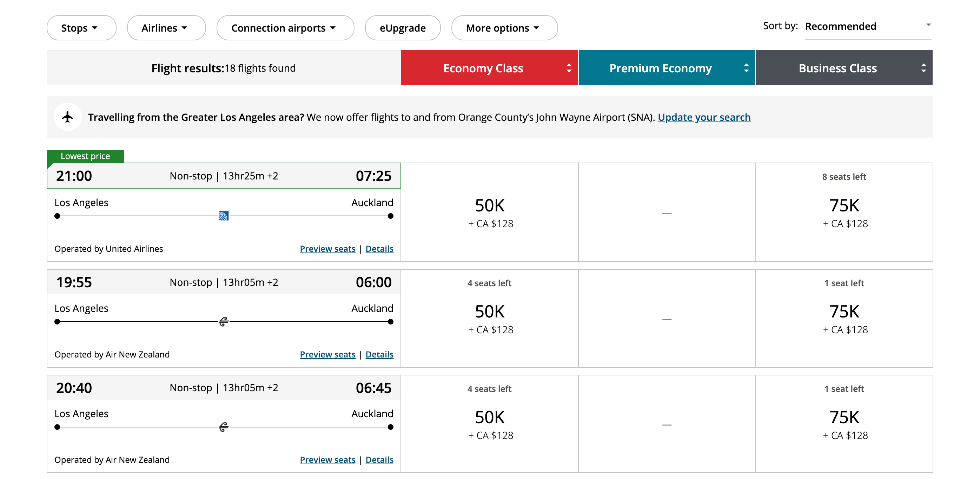The height and width of the screenshot is (479, 980).
Task: View Details for the 19:55 flight
Action: tap(379, 354)
